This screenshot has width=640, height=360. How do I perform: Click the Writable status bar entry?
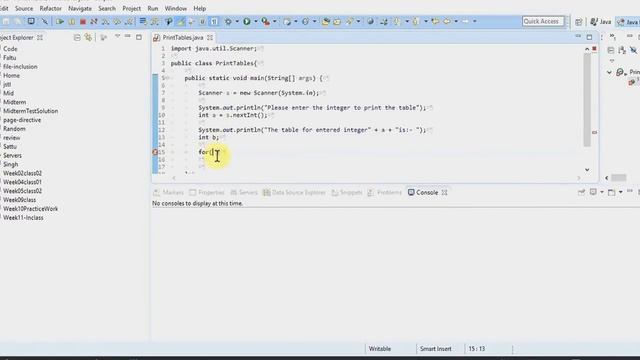[x=380, y=349]
